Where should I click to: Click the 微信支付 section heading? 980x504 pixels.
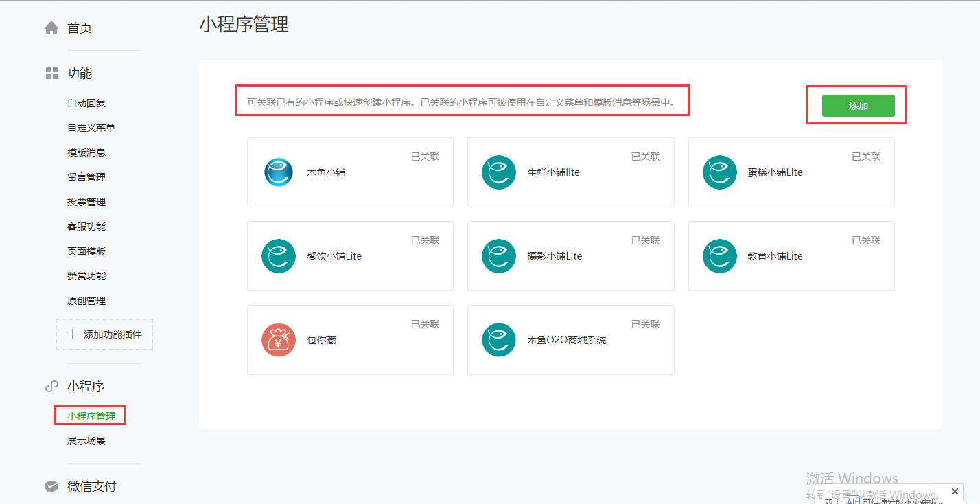92,487
